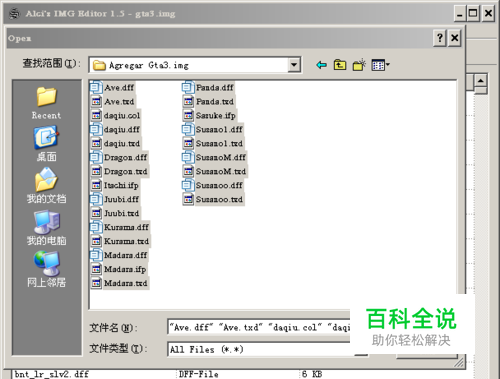Click the SusanoM.dff file name
Screen dimensions: 500x379
click(x=221, y=158)
